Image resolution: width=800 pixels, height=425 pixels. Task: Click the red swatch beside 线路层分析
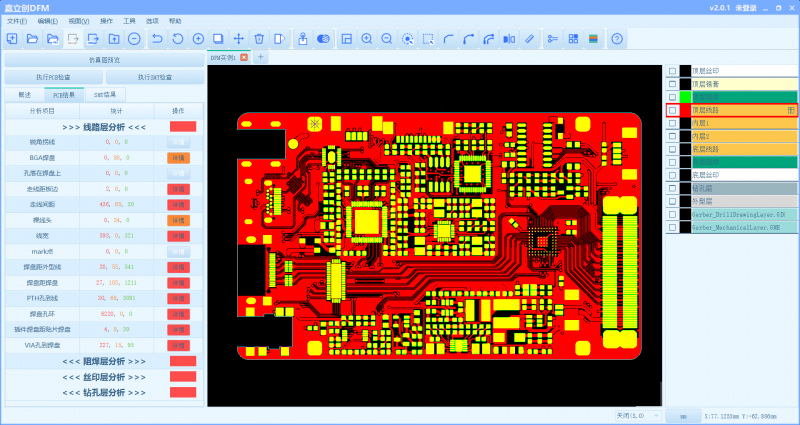point(182,127)
